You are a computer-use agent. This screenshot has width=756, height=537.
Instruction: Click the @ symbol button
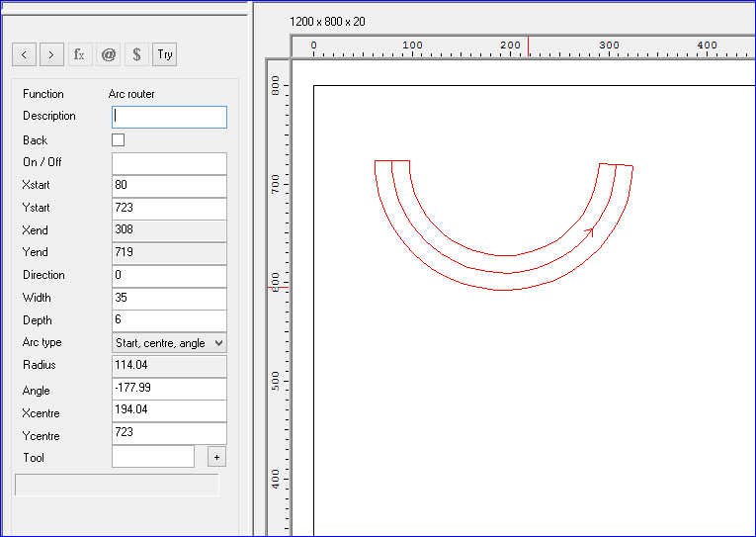[x=108, y=54]
